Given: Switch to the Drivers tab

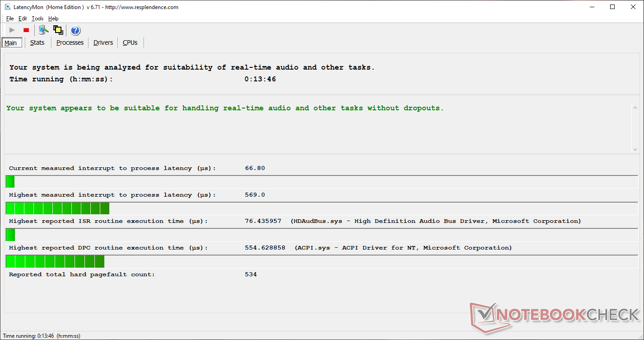Looking at the screenshot, I should 103,42.
